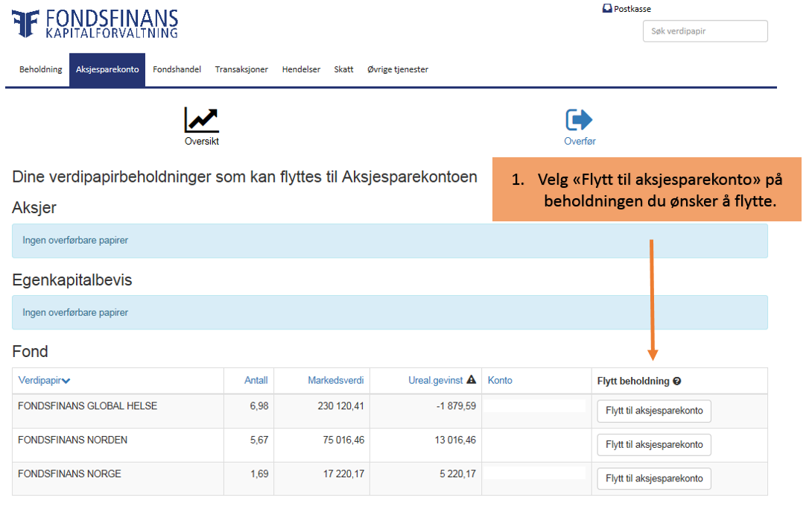
Task: Click the Aksjer section heading
Action: click(34, 208)
